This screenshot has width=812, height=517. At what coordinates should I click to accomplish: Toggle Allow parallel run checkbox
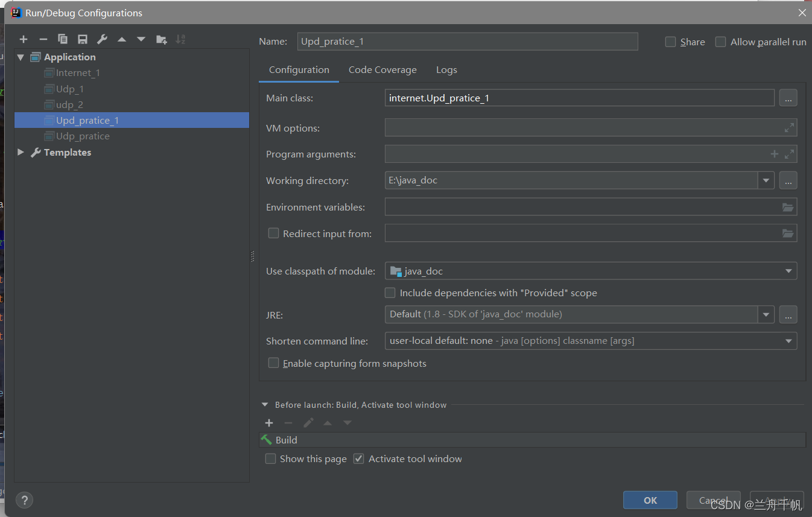(x=720, y=42)
